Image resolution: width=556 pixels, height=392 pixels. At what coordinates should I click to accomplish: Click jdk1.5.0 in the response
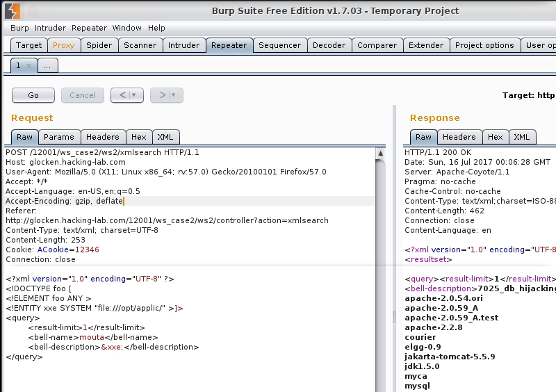pos(422,366)
